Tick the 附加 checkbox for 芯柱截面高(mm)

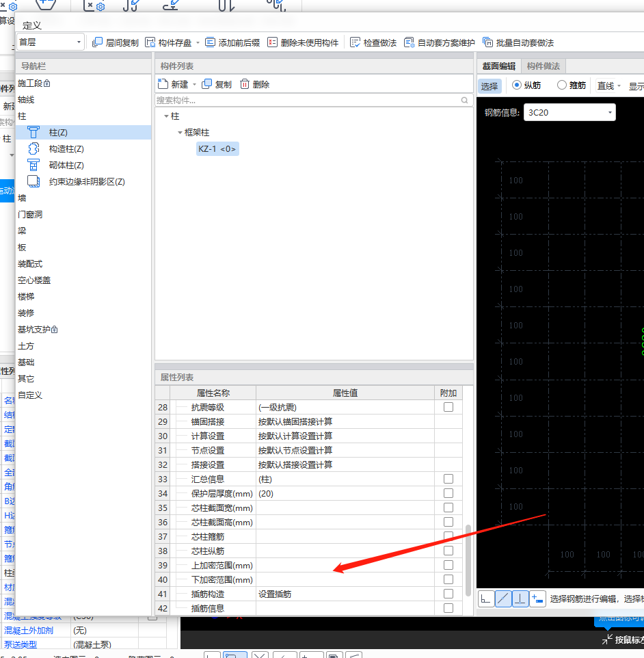pyautogui.click(x=448, y=522)
